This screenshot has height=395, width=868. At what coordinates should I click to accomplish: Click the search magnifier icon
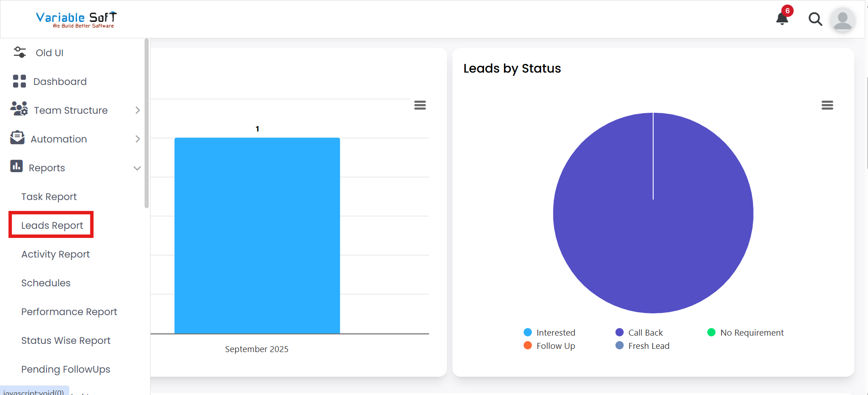(x=815, y=19)
